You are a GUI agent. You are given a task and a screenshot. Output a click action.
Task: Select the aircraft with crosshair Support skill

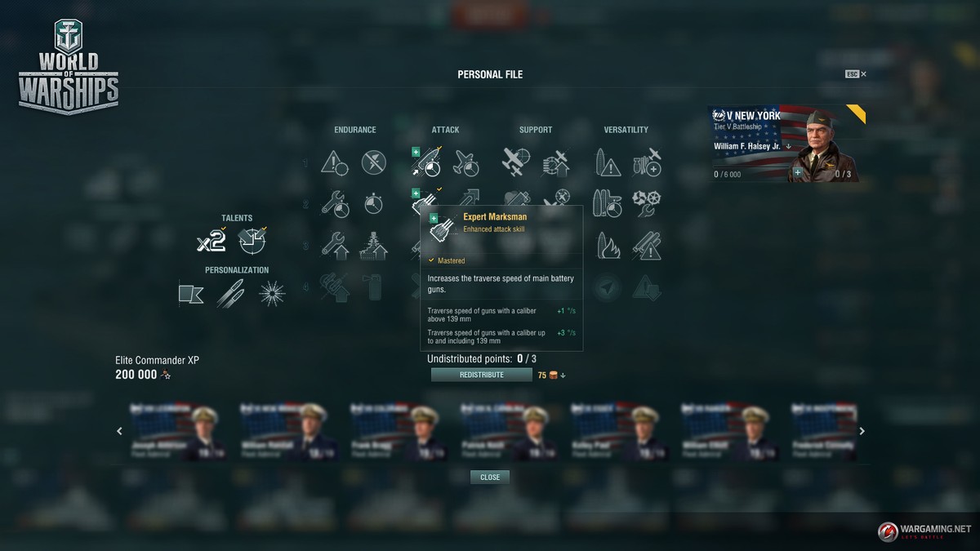pos(516,162)
